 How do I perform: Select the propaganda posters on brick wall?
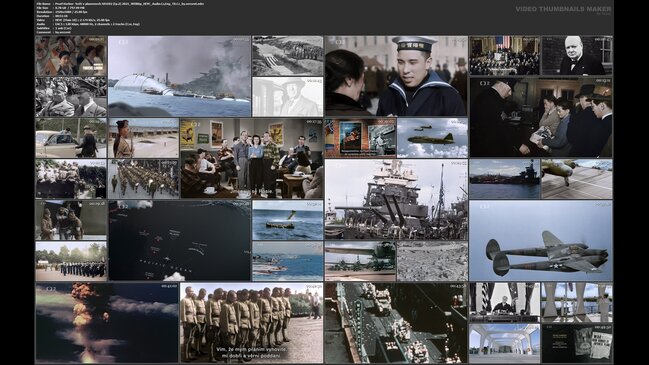click(360, 138)
